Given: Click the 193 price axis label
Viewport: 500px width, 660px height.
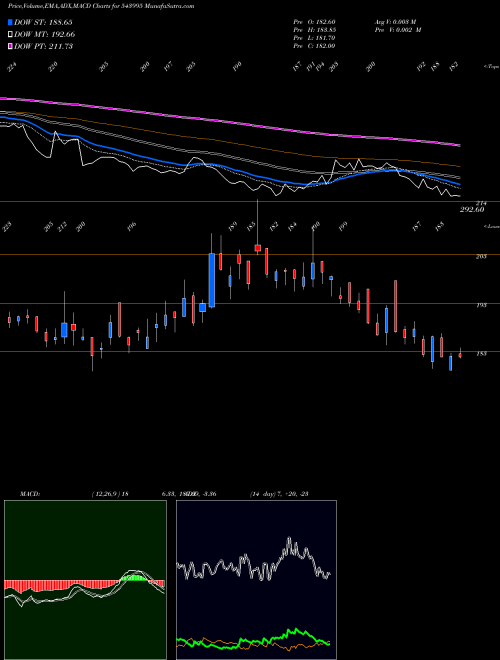Looking at the screenshot, I should [x=481, y=305].
